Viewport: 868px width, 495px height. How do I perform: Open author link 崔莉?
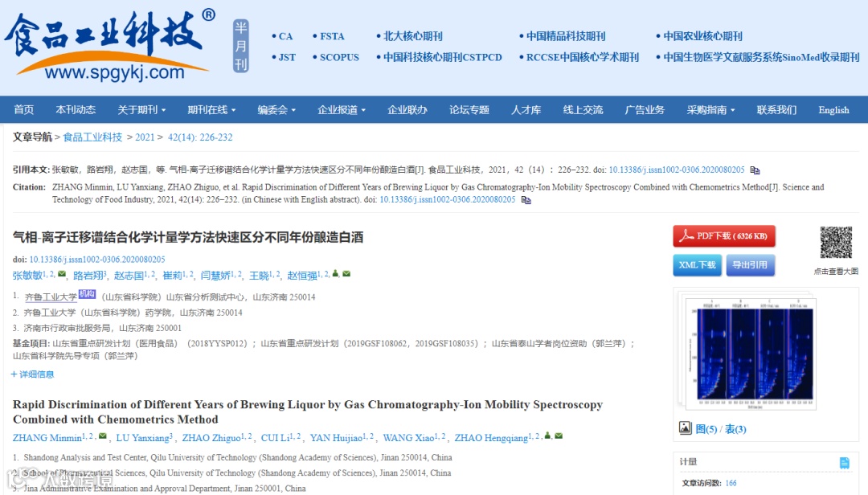pos(173,275)
